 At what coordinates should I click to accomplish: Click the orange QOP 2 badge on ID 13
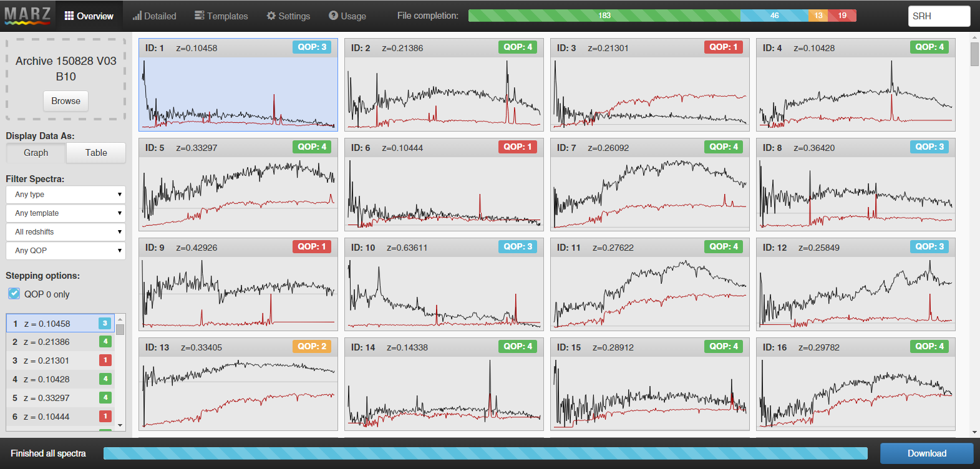click(312, 346)
